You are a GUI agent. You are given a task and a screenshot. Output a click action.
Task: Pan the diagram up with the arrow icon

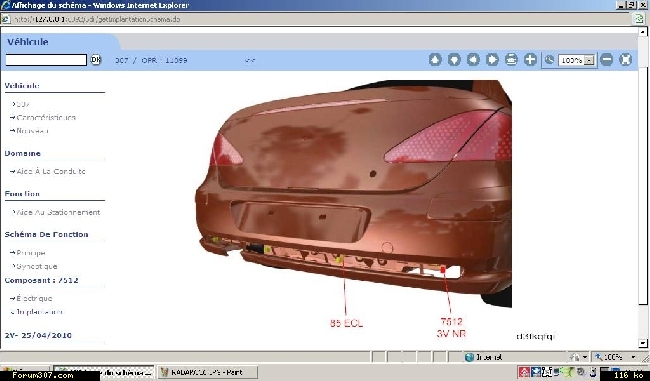tap(435, 60)
